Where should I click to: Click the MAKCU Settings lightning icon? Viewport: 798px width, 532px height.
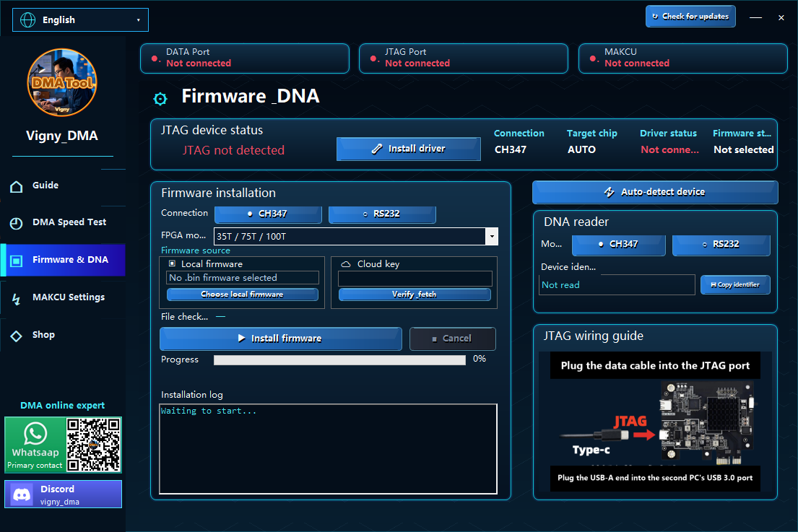point(17,299)
